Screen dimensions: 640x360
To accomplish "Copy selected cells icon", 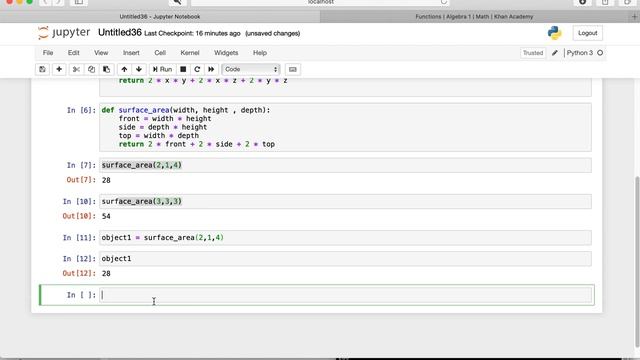I will tap(91, 69).
